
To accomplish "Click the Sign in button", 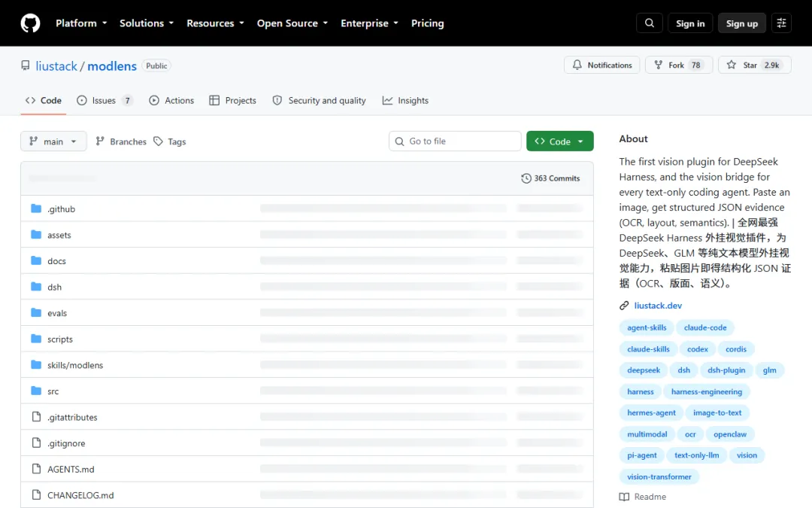I will click(689, 23).
